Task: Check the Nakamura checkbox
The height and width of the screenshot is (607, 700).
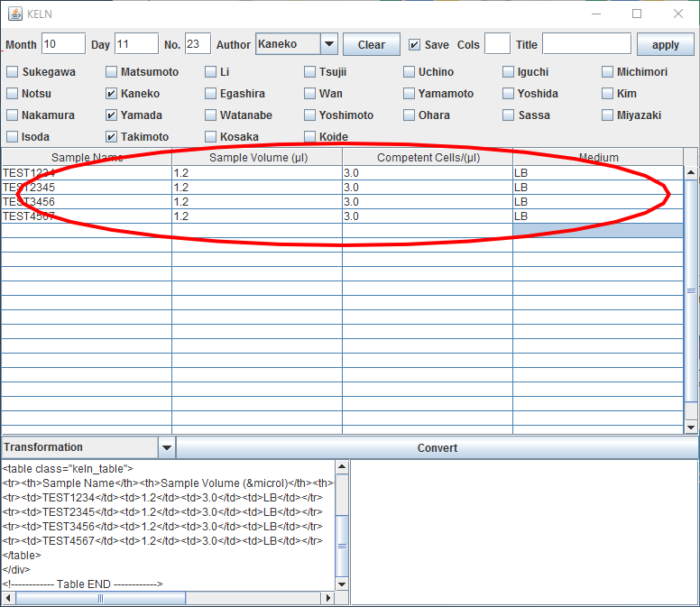Action: 13,115
